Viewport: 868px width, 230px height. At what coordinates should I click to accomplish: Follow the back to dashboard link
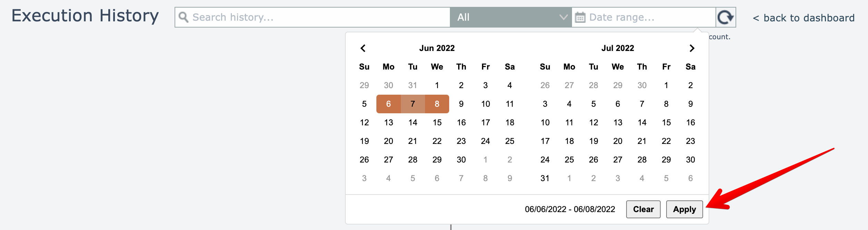[803, 18]
